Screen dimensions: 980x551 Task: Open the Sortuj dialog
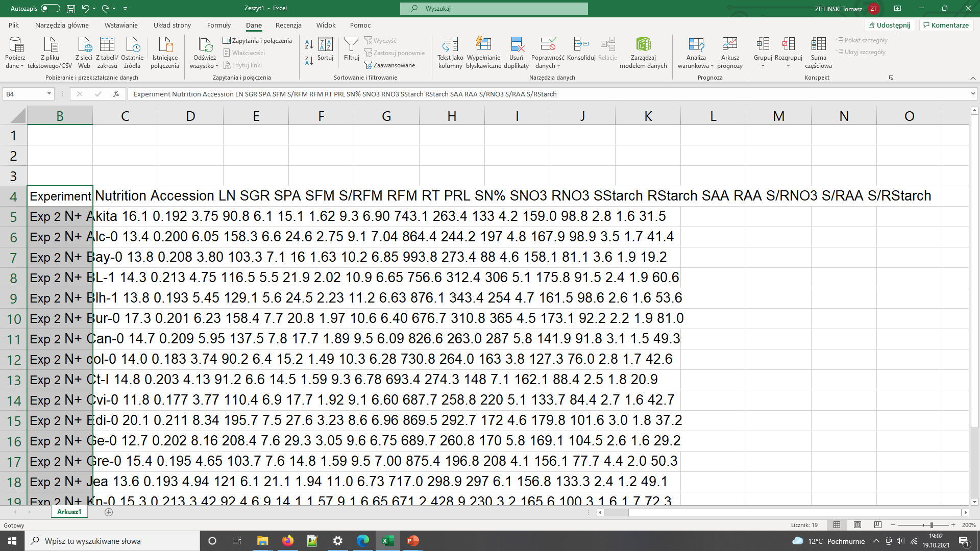click(x=325, y=49)
